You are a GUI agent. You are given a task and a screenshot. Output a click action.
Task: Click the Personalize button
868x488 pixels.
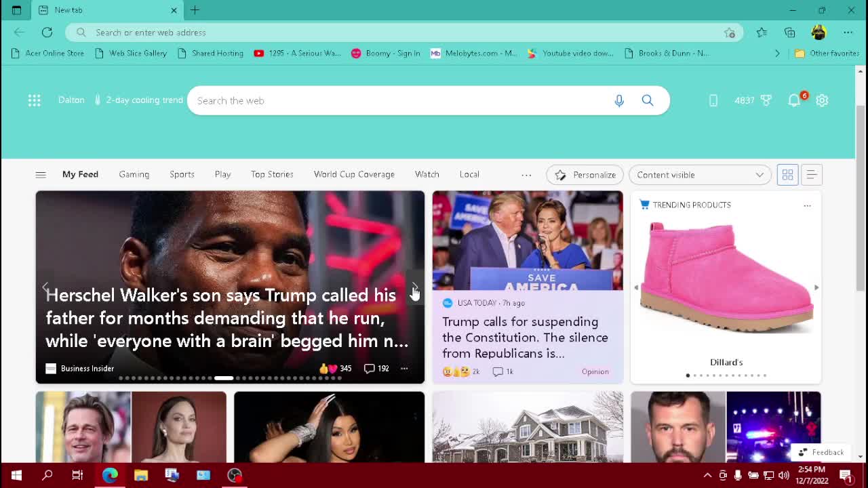[585, 175]
